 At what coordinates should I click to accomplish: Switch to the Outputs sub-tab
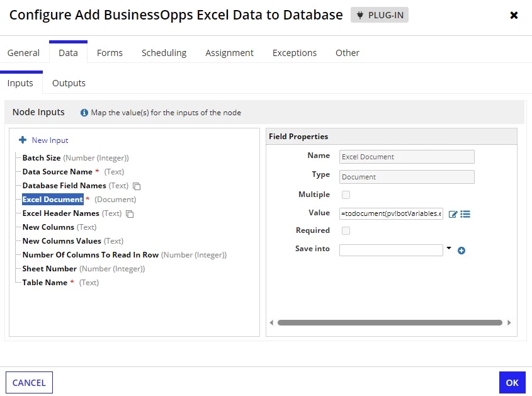(x=69, y=83)
